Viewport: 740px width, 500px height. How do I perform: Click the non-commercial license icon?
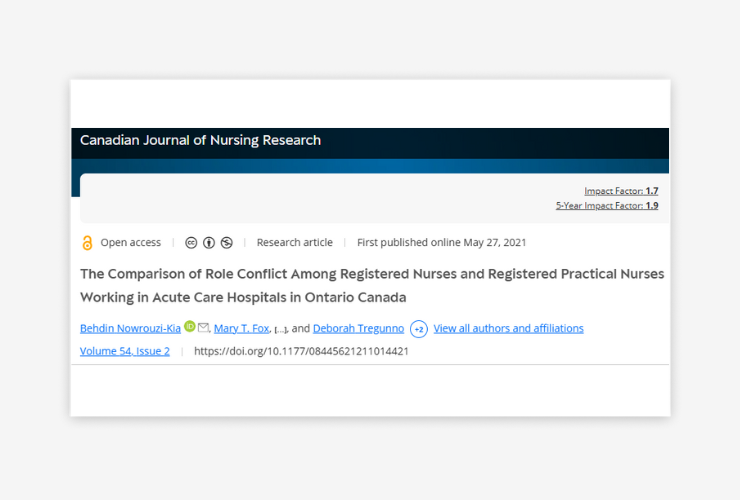pyautogui.click(x=227, y=243)
